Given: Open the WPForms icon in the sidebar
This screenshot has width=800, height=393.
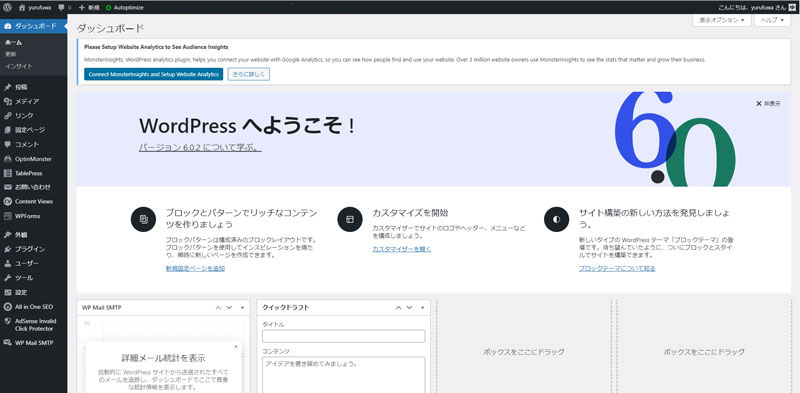Looking at the screenshot, I should click(x=7, y=216).
